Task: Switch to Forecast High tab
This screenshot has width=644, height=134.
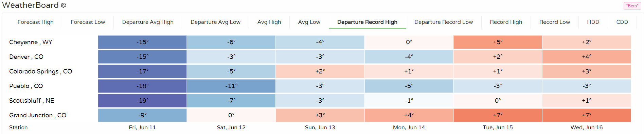Action: pos(36,22)
